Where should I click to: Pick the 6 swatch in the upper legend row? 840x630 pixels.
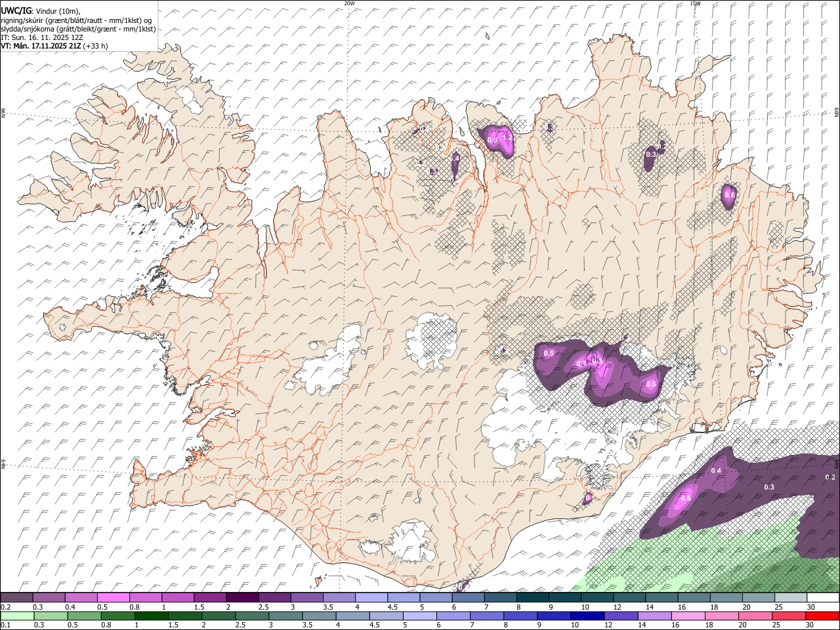[468, 598]
